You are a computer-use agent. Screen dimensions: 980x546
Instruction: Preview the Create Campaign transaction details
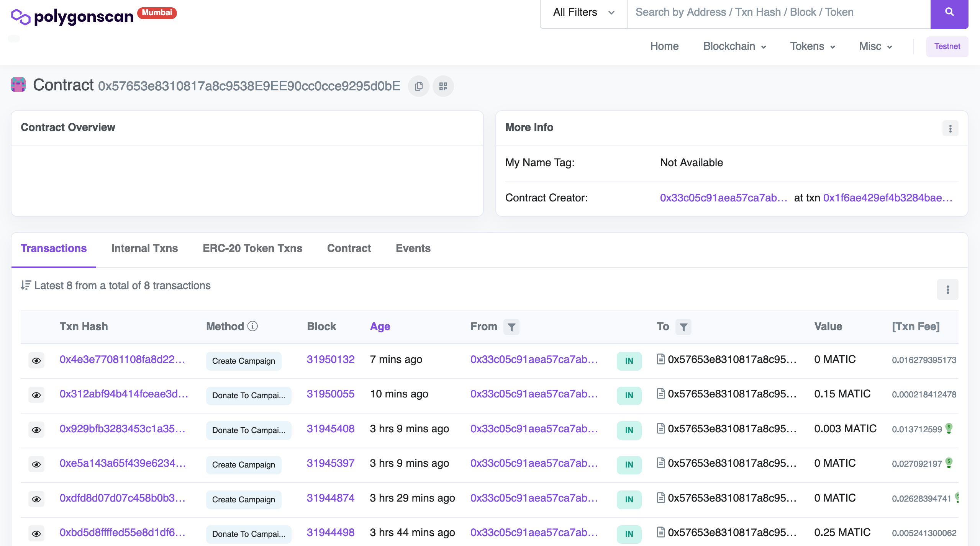[36, 360]
